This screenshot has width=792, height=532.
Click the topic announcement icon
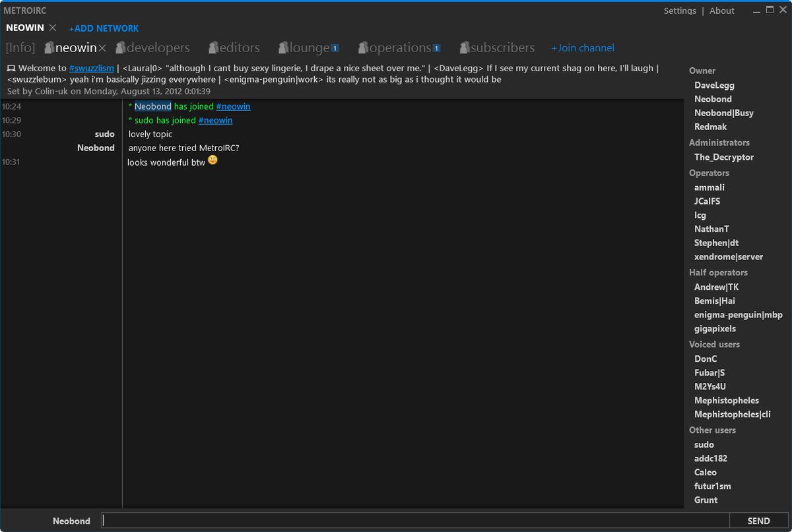(x=10, y=67)
